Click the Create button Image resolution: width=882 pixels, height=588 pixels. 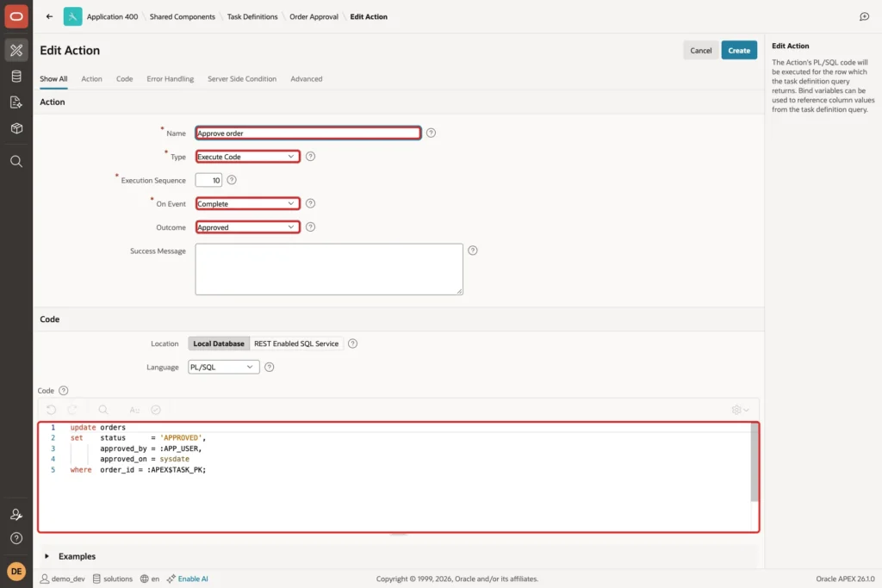739,50
